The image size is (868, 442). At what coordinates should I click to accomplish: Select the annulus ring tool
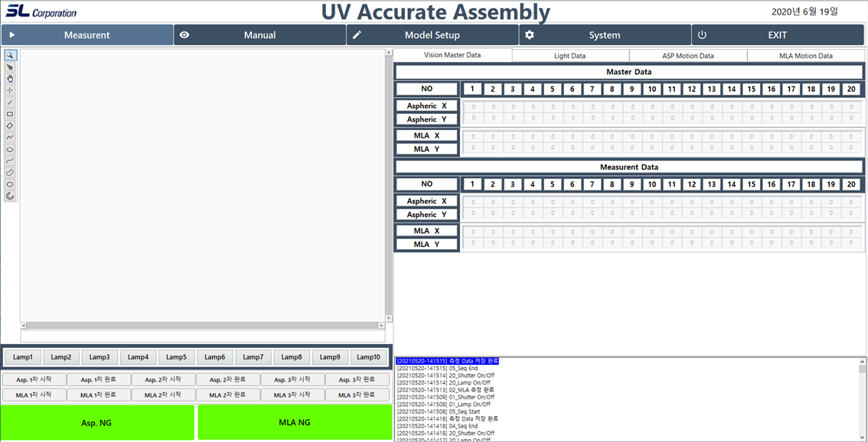(10, 196)
